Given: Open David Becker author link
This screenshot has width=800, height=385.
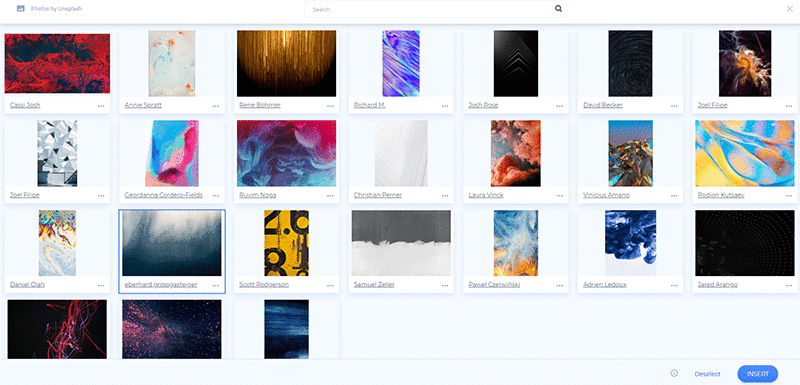Looking at the screenshot, I should [603, 106].
